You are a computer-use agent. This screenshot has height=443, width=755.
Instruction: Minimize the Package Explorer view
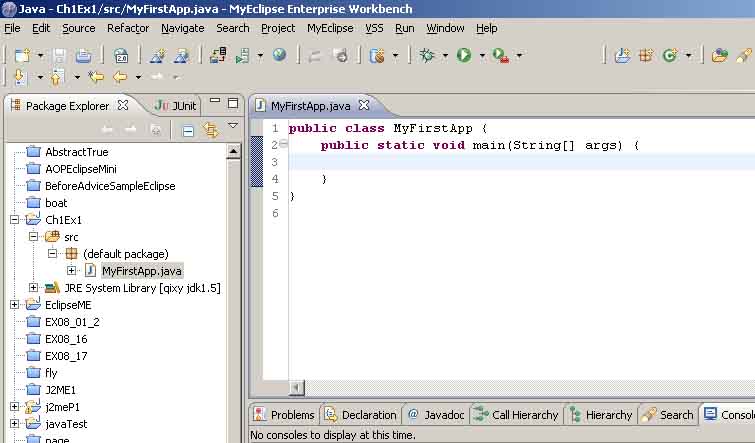click(x=215, y=100)
